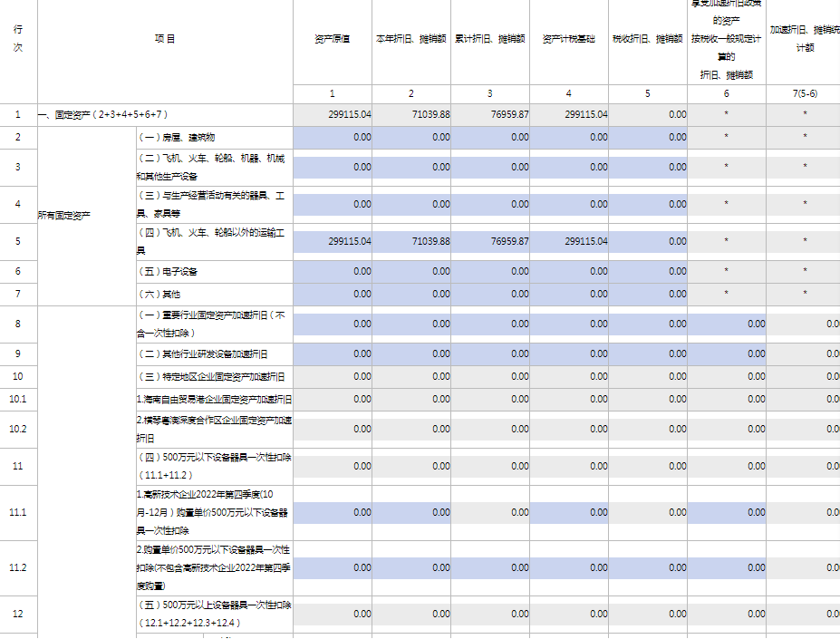Click row number 10.1

point(18,400)
